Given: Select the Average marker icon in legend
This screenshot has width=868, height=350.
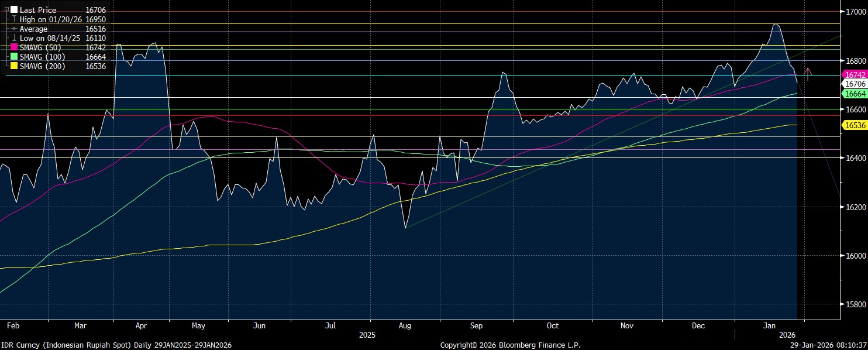Looking at the screenshot, I should [x=14, y=29].
